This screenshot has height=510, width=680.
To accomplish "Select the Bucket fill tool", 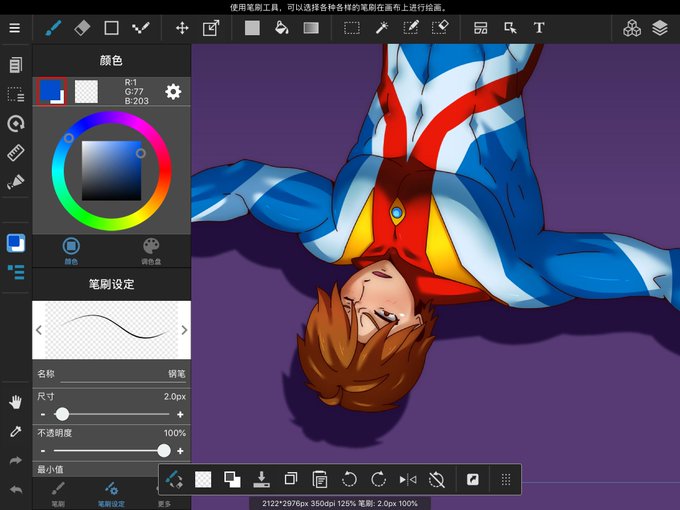I will coord(281,28).
